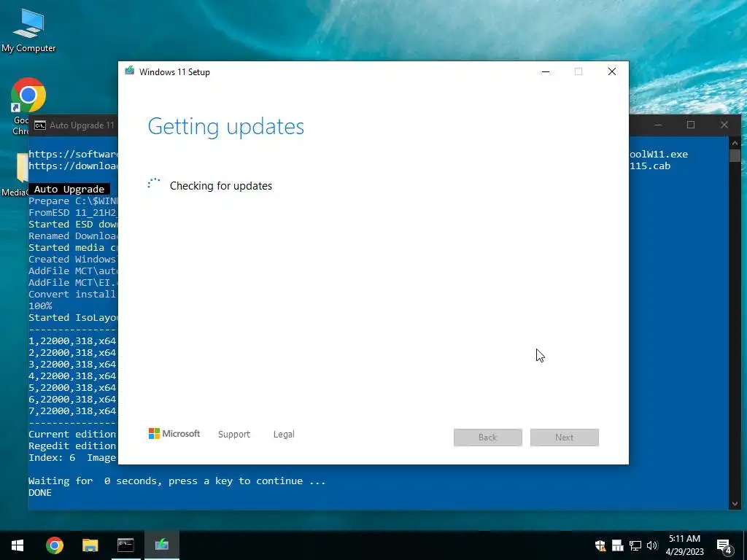Viewport: 747px width, 560px height.
Task: Click the console vertical scrollbar thumb
Action: click(735, 156)
